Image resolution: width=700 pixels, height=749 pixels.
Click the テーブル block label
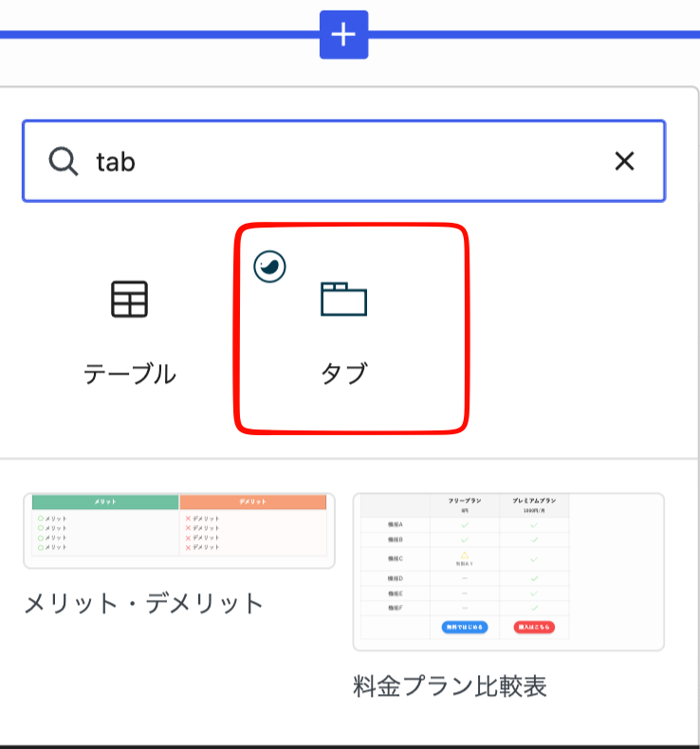(130, 374)
